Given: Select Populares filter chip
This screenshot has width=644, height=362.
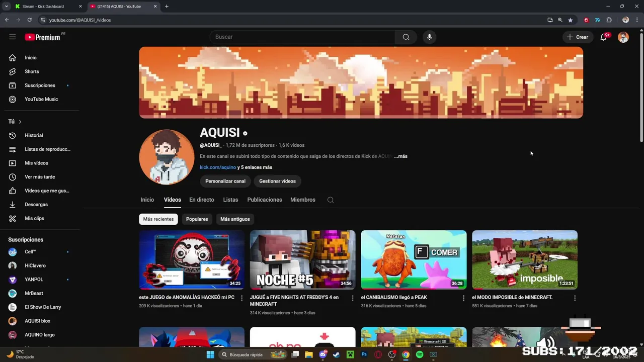Looking at the screenshot, I should pyautogui.click(x=197, y=219).
